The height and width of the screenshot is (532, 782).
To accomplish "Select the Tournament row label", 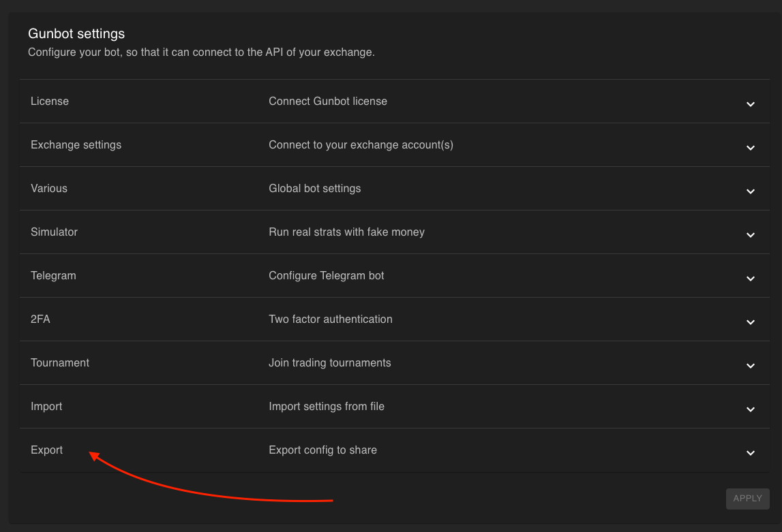I will click(60, 362).
